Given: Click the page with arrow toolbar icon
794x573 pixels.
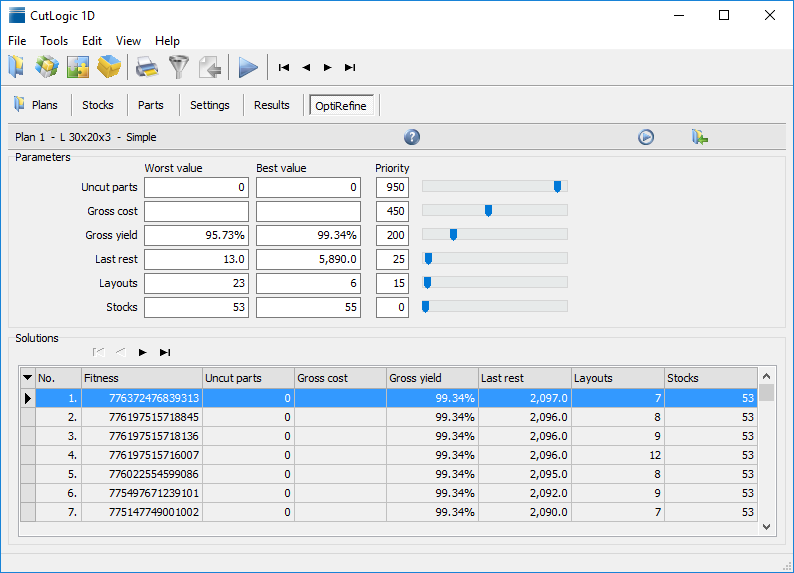Looking at the screenshot, I should coord(210,67).
